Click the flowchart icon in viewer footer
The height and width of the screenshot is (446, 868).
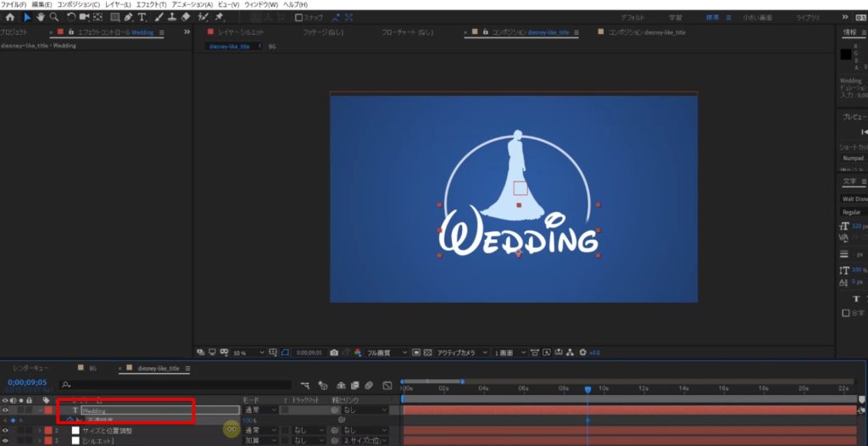tap(570, 353)
